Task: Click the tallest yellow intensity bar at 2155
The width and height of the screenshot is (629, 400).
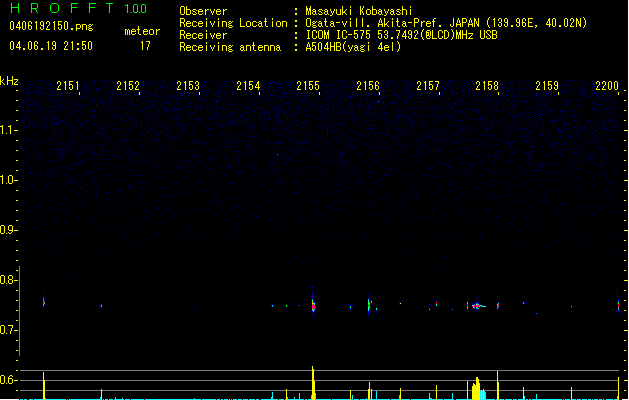Action: click(x=313, y=382)
